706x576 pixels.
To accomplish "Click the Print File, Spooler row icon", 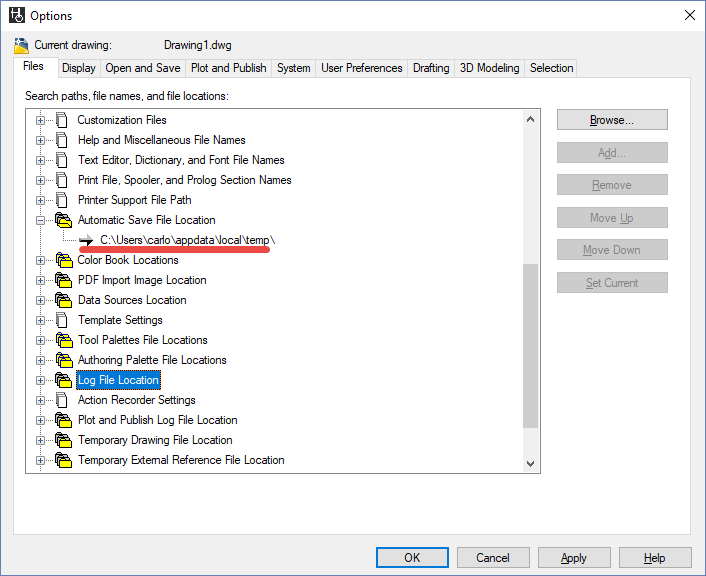I will click(x=62, y=180).
